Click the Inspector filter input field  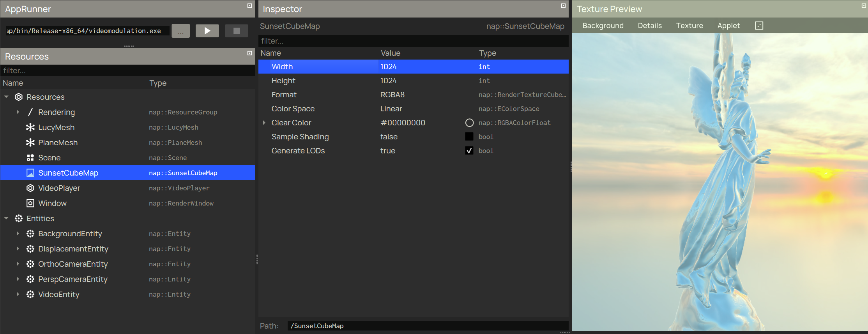(x=413, y=41)
